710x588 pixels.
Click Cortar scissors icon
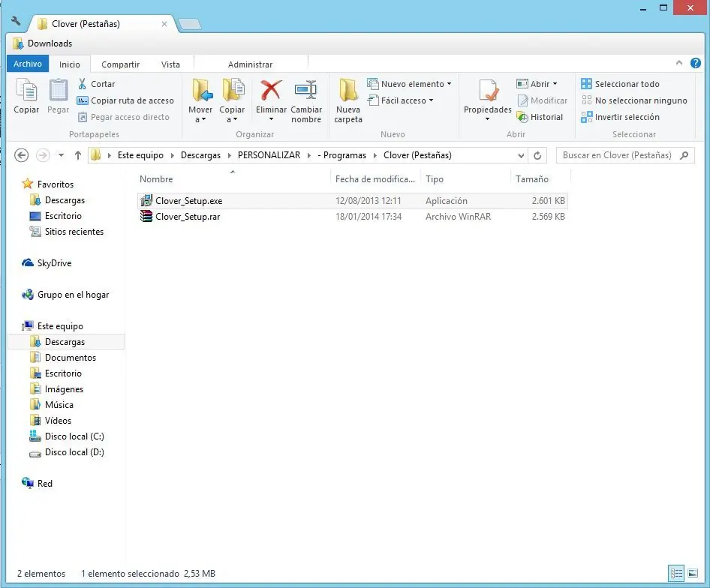tap(83, 84)
